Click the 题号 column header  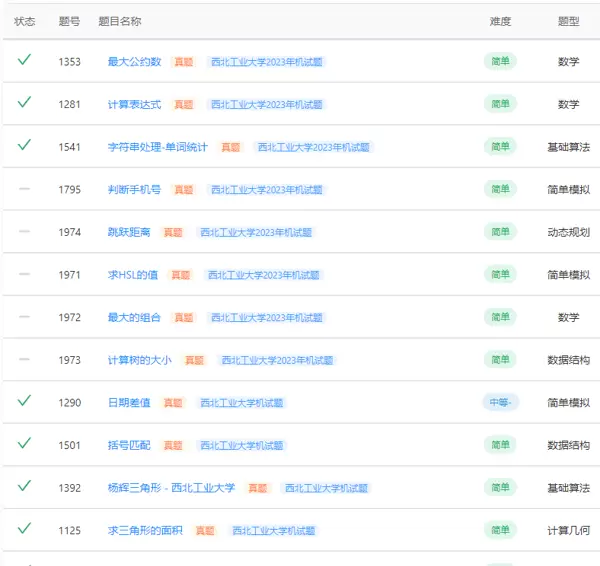click(x=69, y=21)
